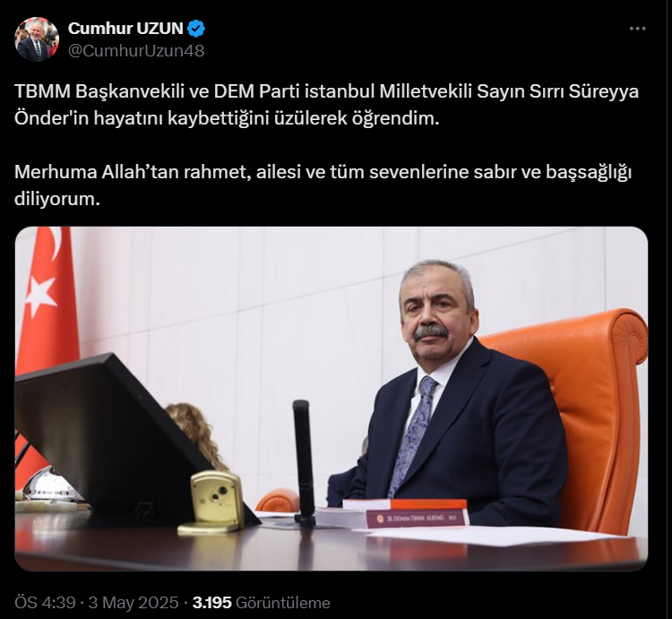
Task: Click the black microphone in the photo
Action: [303, 462]
